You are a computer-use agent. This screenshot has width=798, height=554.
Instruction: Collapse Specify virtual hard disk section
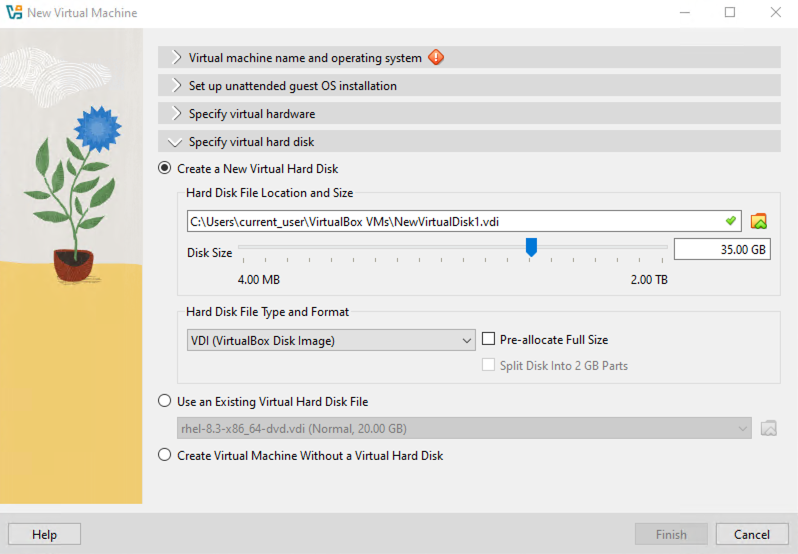point(469,141)
